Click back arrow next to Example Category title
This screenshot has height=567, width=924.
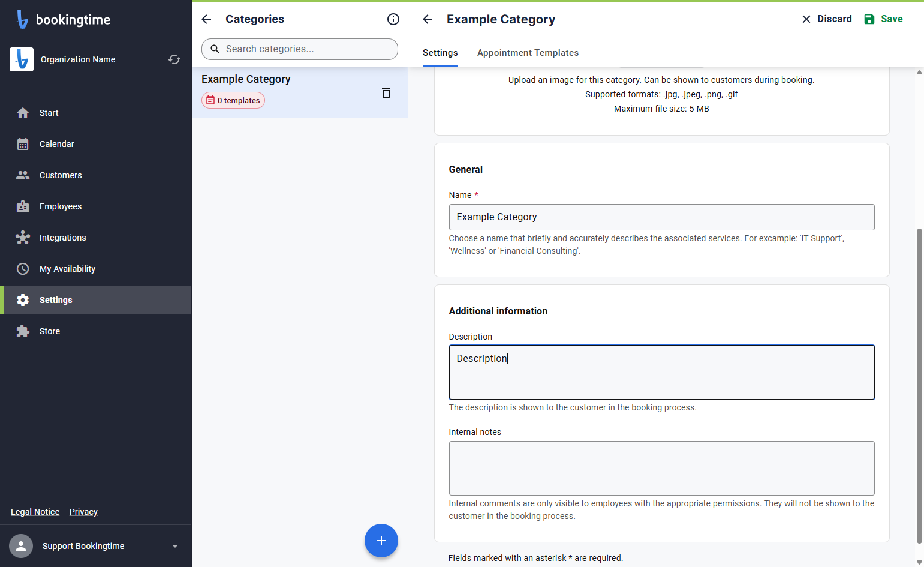(x=428, y=19)
